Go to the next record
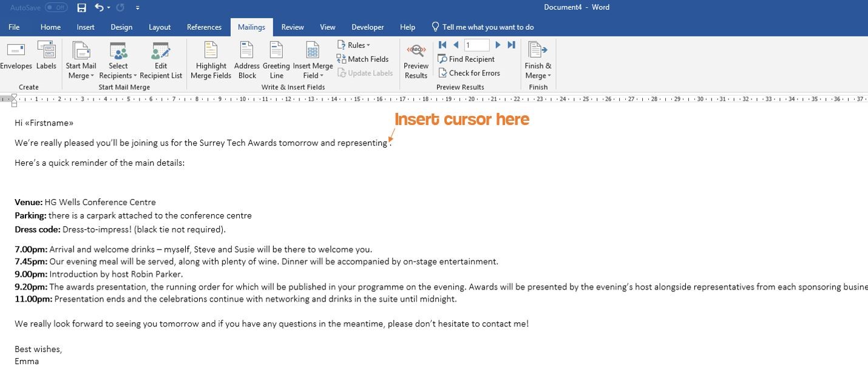This screenshot has height=369, width=868. click(498, 45)
